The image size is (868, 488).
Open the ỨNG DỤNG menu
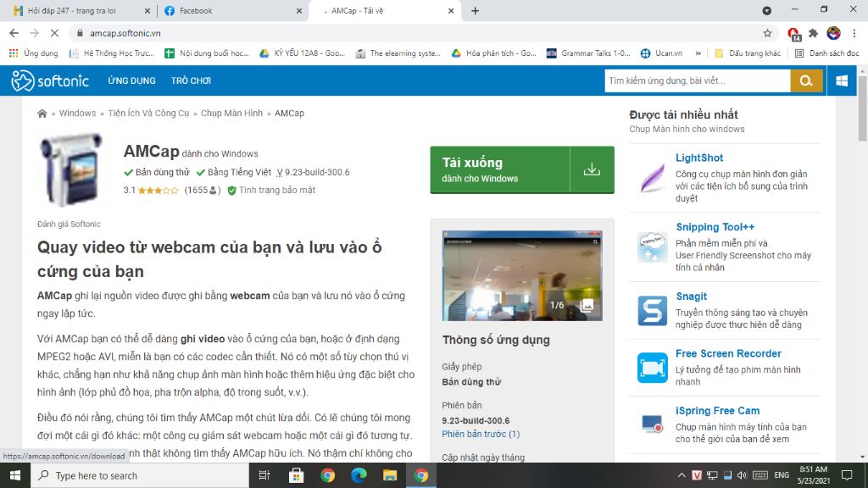coord(131,80)
